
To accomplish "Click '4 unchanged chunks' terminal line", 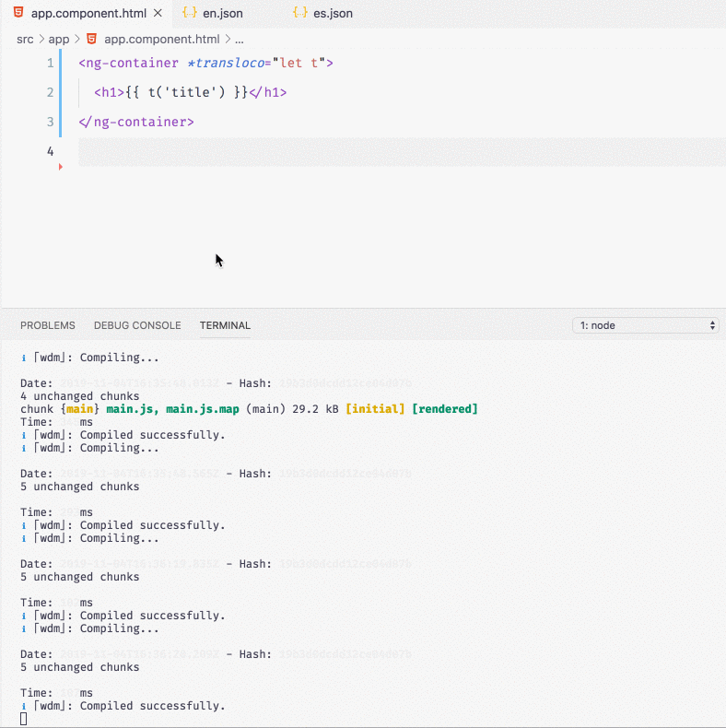I will [x=80, y=396].
